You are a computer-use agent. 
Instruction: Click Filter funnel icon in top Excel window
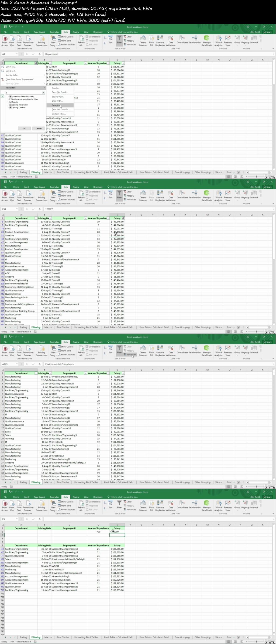pos(119,40)
